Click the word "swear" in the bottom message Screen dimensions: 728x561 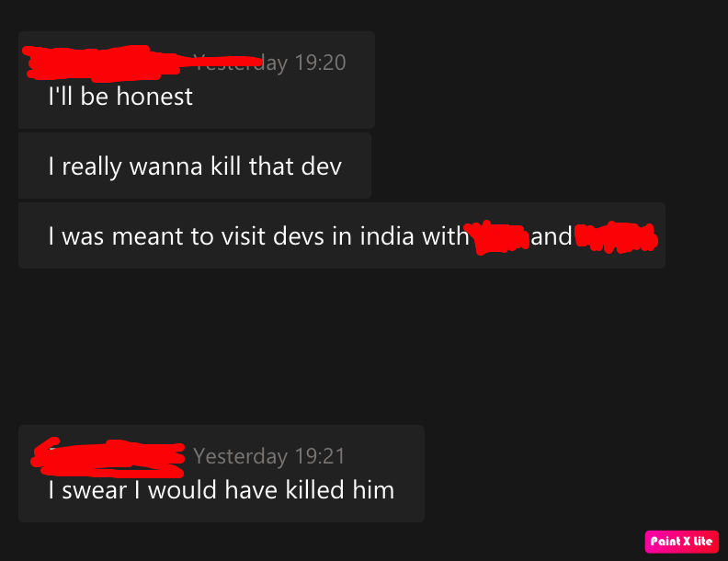click(x=95, y=491)
